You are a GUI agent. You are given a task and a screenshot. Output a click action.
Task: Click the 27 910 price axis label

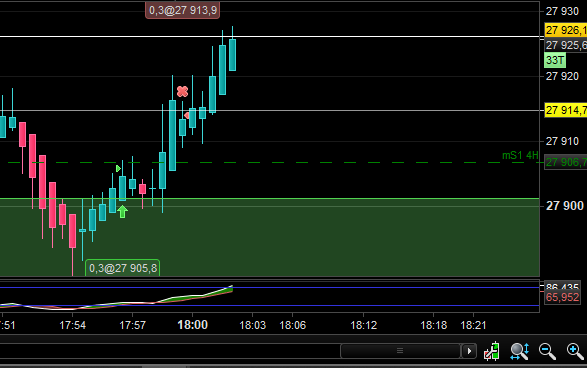tap(562, 141)
